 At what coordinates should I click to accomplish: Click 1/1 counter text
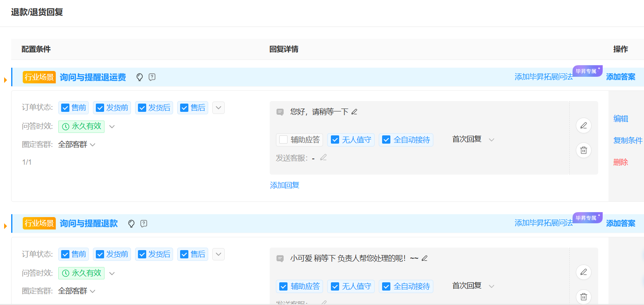(x=27, y=162)
